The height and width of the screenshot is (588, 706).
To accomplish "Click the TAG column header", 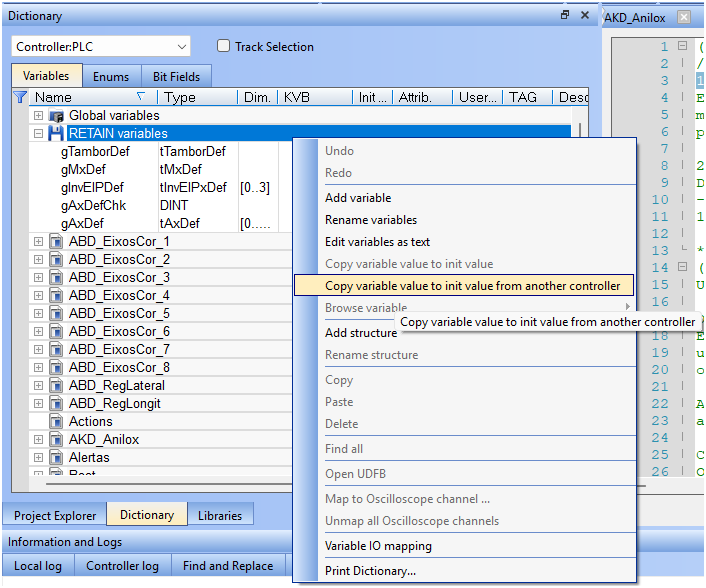I will [527, 97].
